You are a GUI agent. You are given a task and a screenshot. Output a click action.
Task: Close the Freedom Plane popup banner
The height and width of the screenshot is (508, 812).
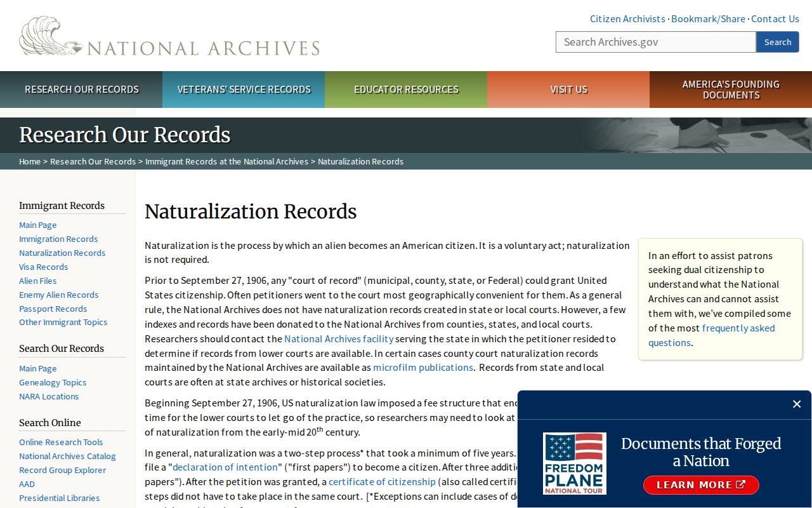tap(797, 404)
